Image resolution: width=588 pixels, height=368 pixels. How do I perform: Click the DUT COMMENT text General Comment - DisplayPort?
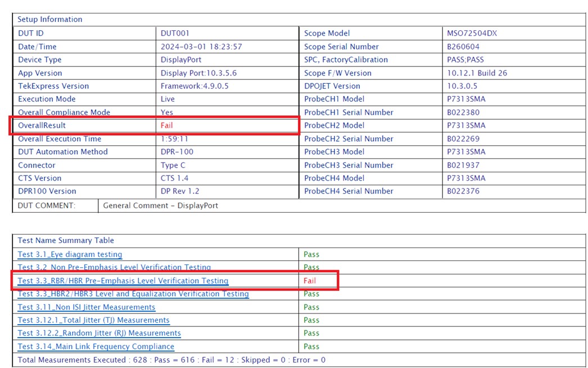pos(160,205)
